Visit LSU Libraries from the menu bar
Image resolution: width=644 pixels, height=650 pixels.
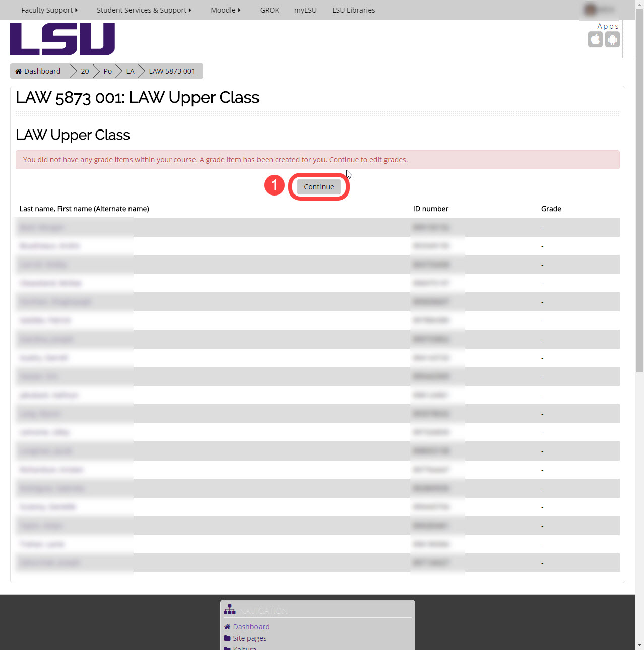point(353,10)
